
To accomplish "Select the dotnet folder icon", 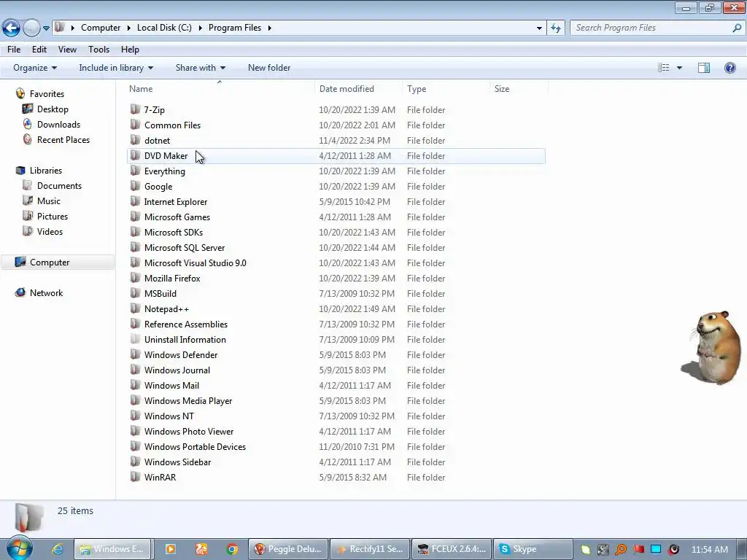I will point(135,140).
